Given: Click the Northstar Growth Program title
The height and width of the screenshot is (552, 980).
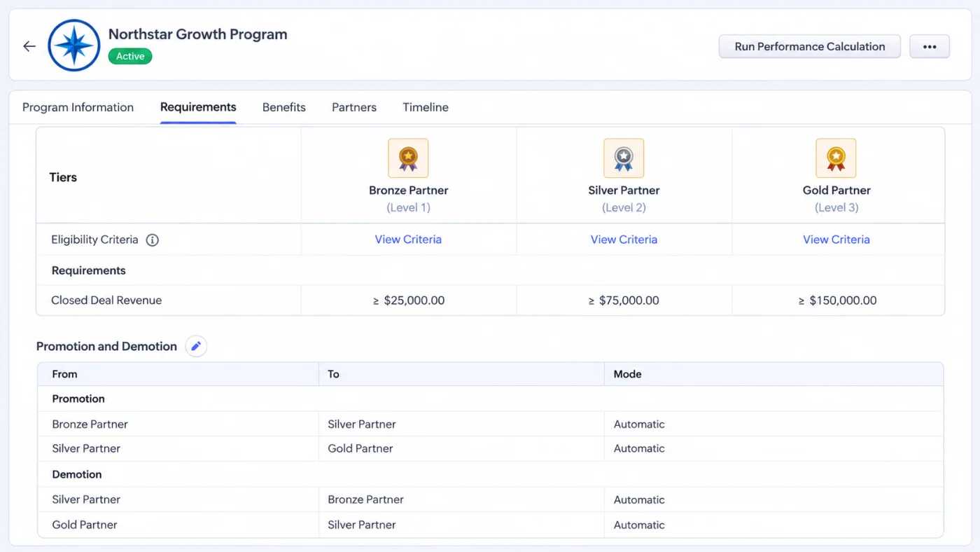Looking at the screenshot, I should (x=198, y=34).
